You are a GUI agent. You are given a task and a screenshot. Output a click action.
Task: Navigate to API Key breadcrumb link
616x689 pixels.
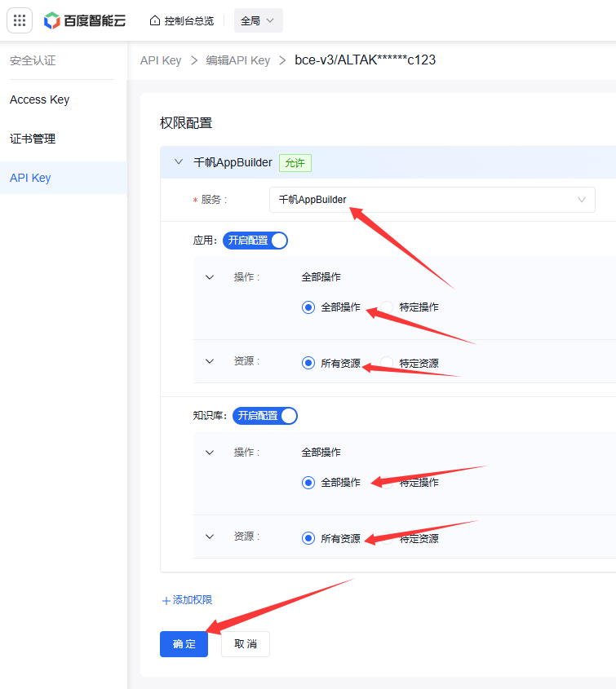[161, 60]
